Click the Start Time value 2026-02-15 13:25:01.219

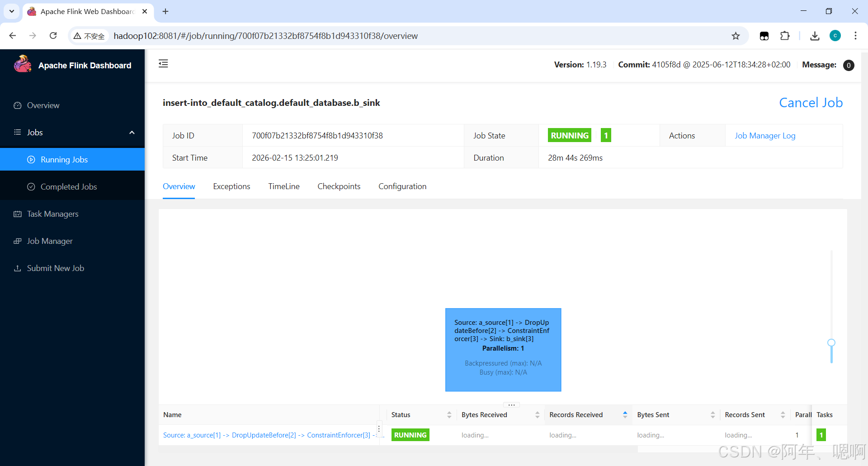(295, 158)
